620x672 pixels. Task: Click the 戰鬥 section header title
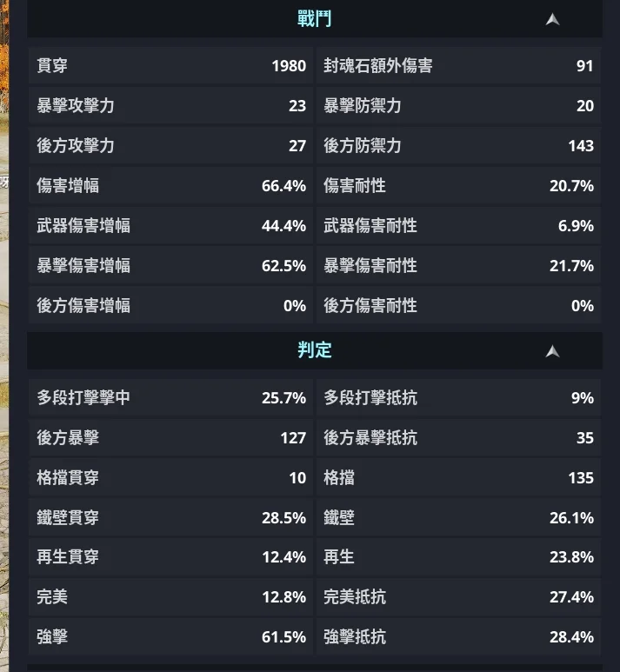(314, 19)
